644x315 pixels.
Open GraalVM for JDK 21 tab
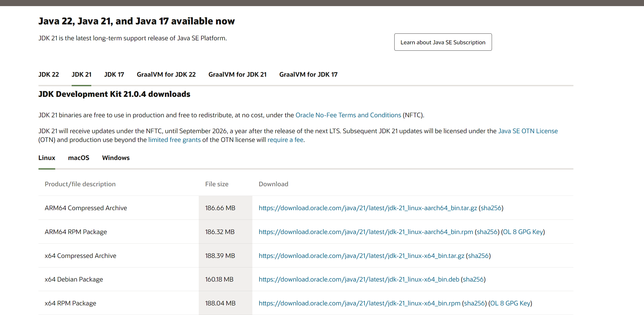coord(237,75)
